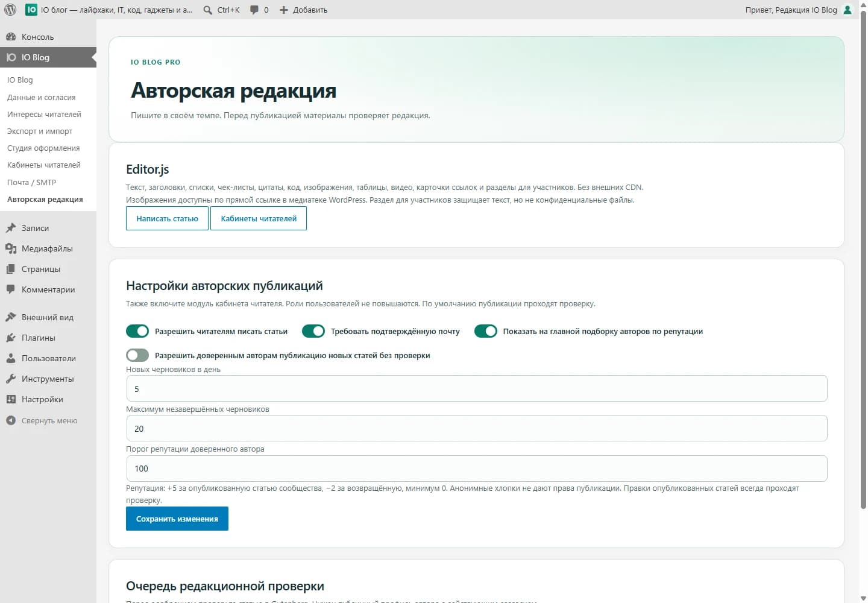Click the WordPress logo icon
868x603 pixels.
pyautogui.click(x=10, y=10)
